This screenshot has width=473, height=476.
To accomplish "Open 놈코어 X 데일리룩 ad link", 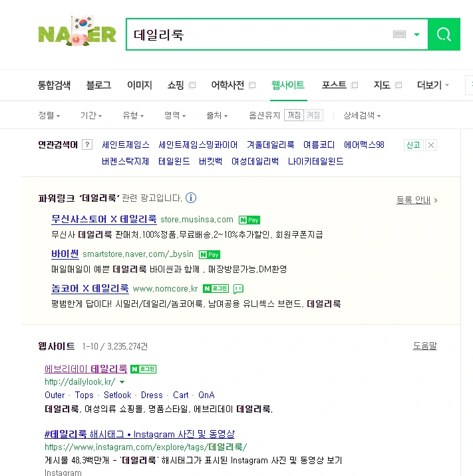I will 90,288.
